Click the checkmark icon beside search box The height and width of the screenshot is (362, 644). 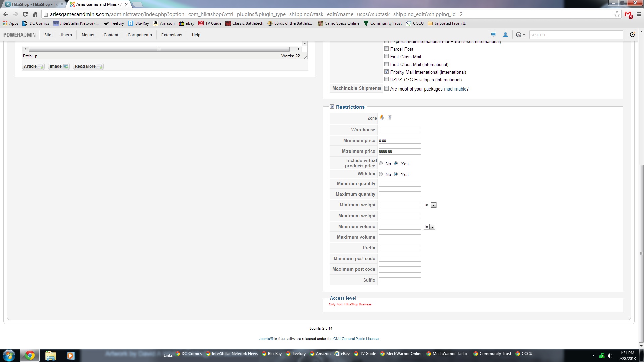click(632, 35)
